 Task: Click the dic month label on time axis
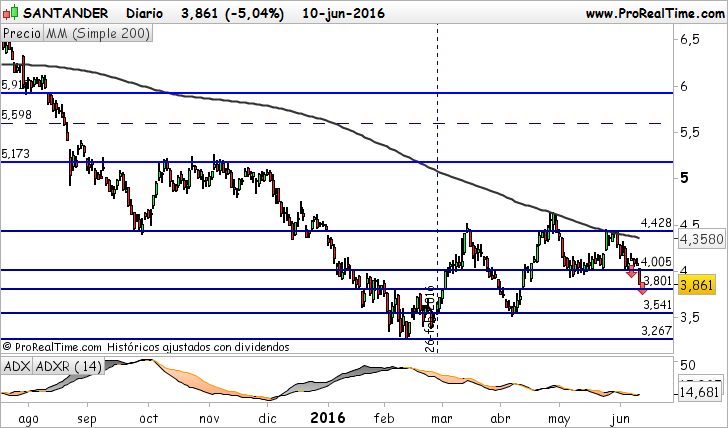(x=267, y=418)
